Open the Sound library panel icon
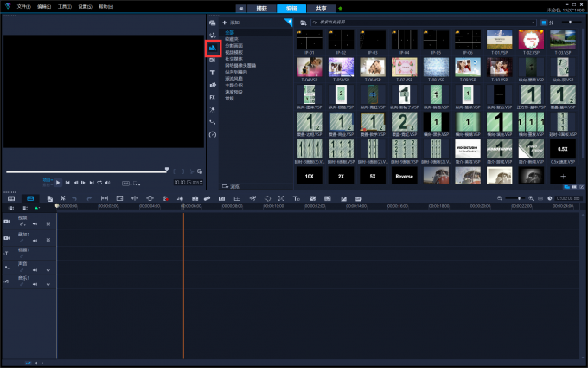The image size is (588, 368). point(212,36)
